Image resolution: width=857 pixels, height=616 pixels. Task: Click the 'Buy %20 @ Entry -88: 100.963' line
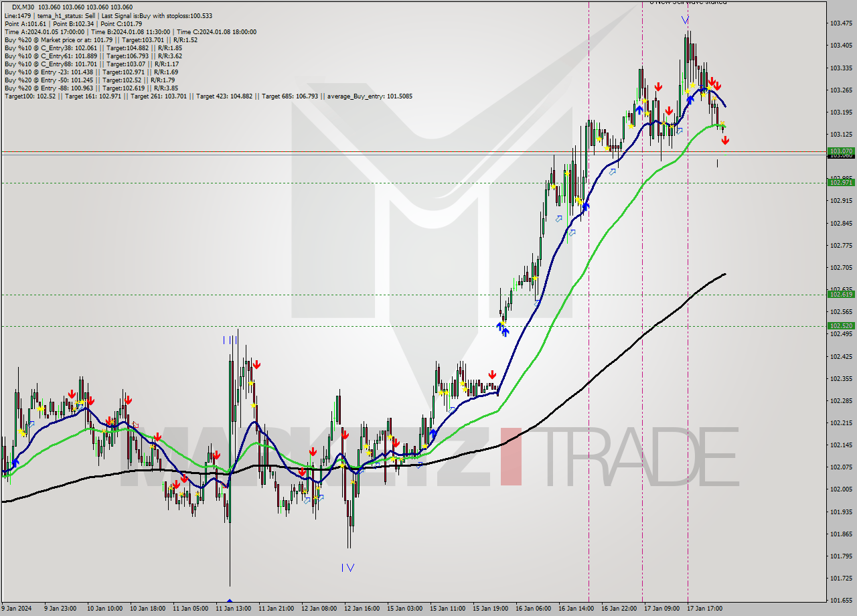91,88
